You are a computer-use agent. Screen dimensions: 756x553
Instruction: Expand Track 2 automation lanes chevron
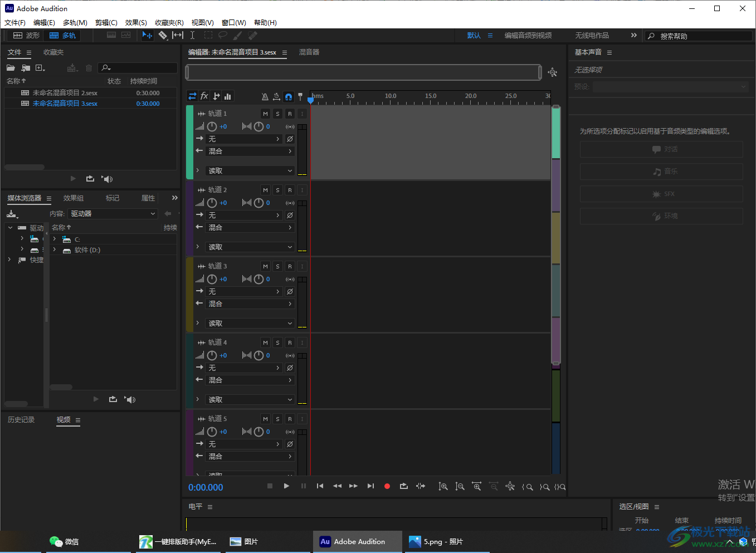tap(198, 247)
